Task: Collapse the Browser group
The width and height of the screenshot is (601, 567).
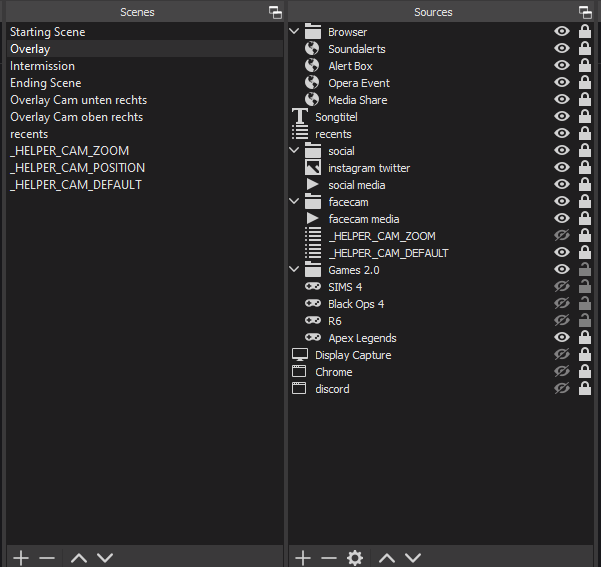Action: [294, 32]
